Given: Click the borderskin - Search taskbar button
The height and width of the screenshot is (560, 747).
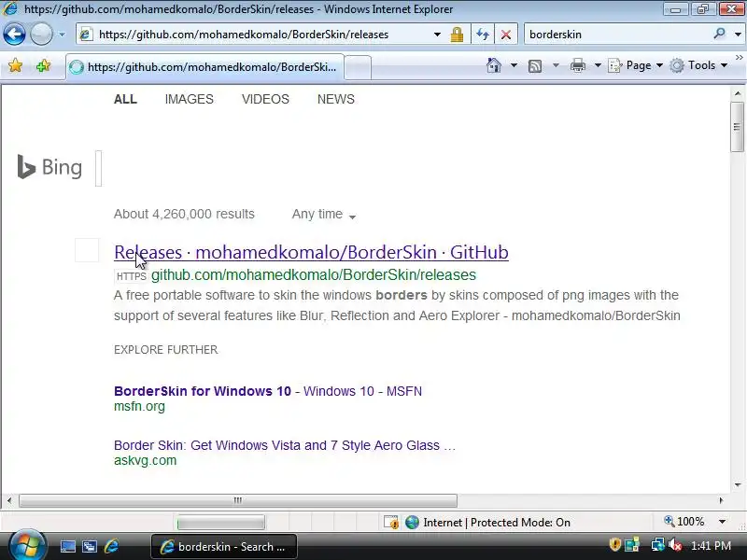Looking at the screenshot, I should click(224, 547).
